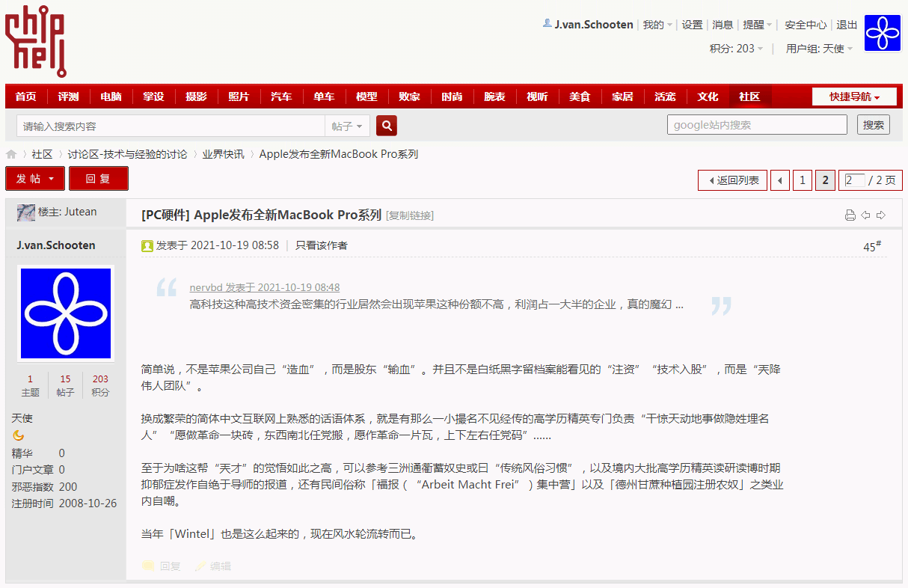Click the printer icon for the thread
The height and width of the screenshot is (588, 908).
(850, 215)
